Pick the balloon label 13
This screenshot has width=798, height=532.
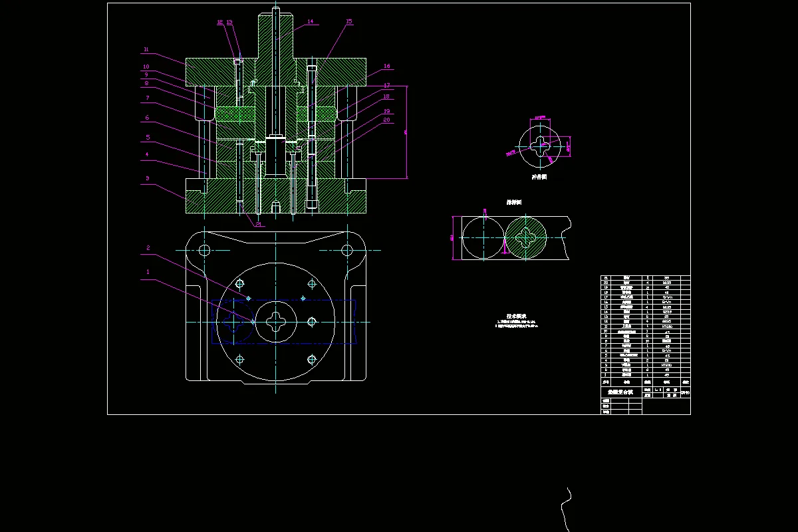click(x=229, y=22)
